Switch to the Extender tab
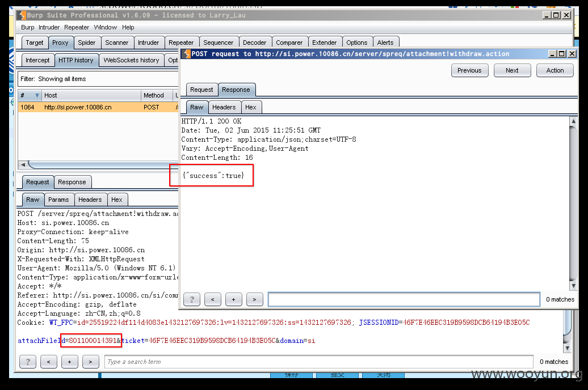Screen dimensions: 588x390 click(x=325, y=43)
